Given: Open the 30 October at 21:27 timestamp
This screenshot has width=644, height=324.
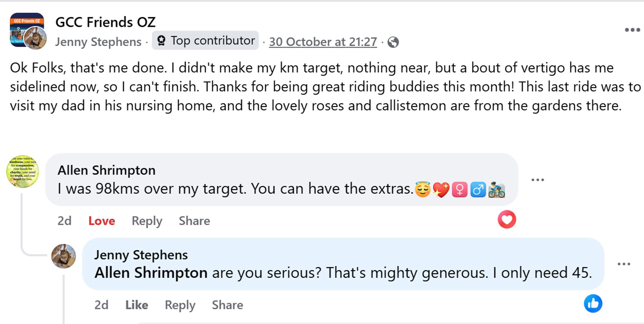Looking at the screenshot, I should [323, 42].
